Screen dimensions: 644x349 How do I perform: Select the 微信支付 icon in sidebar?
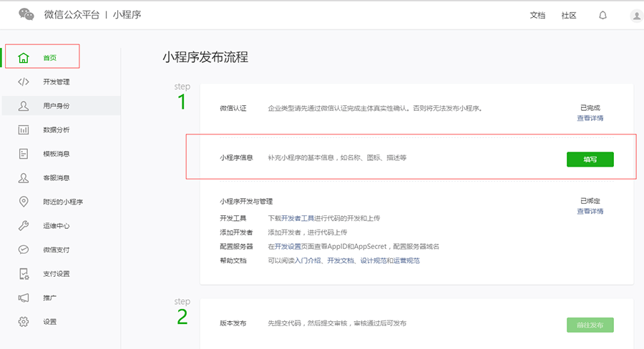(24, 250)
